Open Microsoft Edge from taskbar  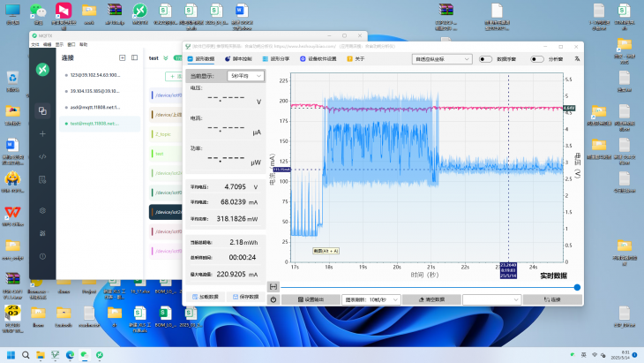(x=70, y=355)
